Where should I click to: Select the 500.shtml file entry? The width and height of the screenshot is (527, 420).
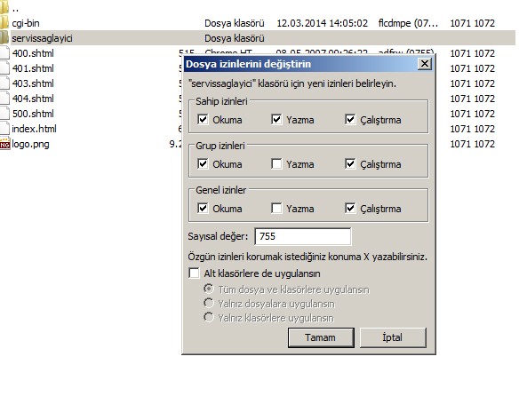[33, 114]
